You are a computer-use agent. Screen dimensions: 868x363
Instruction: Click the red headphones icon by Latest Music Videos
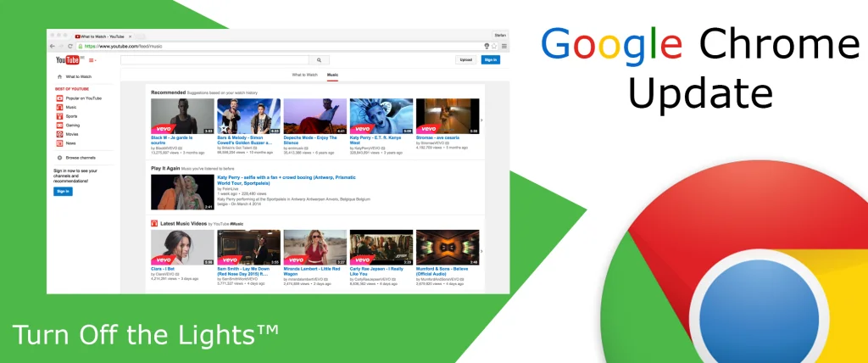point(154,223)
